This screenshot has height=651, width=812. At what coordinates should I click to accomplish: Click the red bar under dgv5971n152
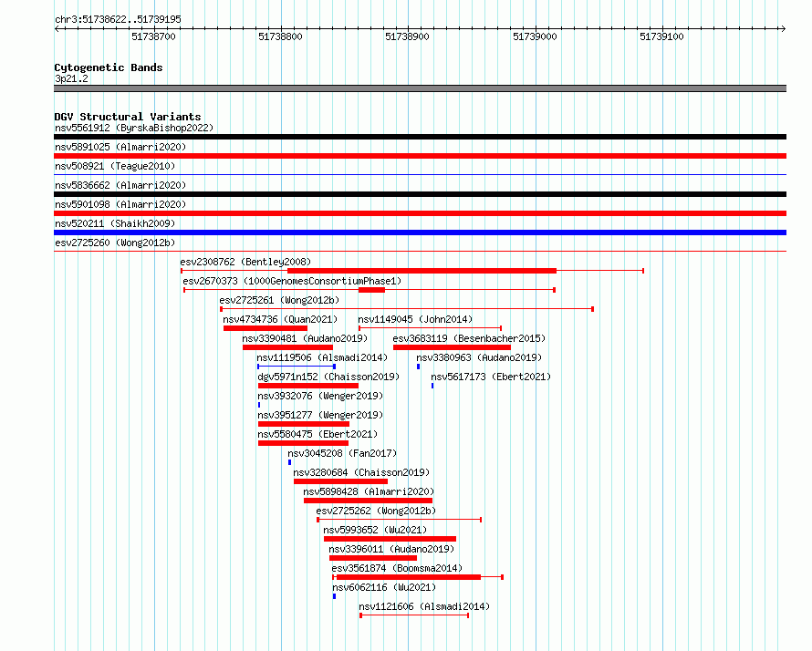[x=308, y=386]
